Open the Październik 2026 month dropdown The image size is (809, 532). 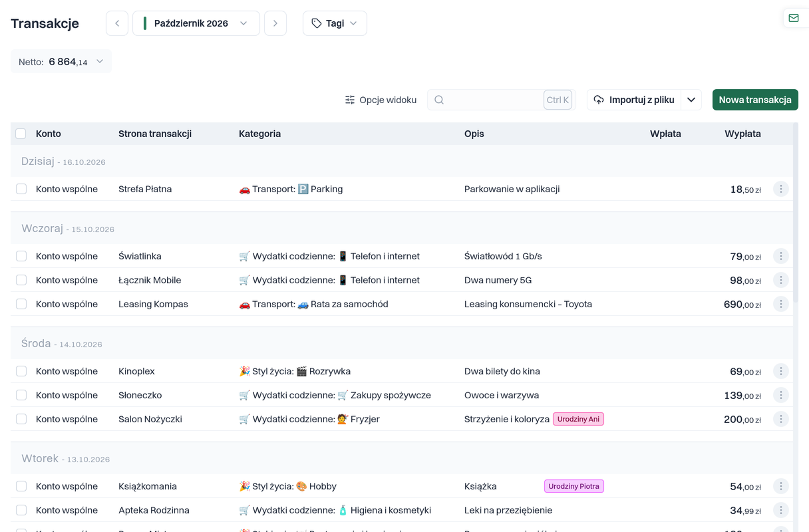coord(196,23)
